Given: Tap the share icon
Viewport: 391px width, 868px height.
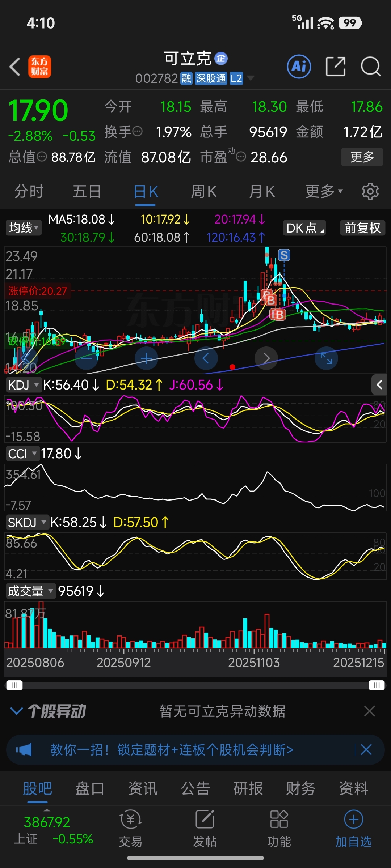Looking at the screenshot, I should point(336,67).
